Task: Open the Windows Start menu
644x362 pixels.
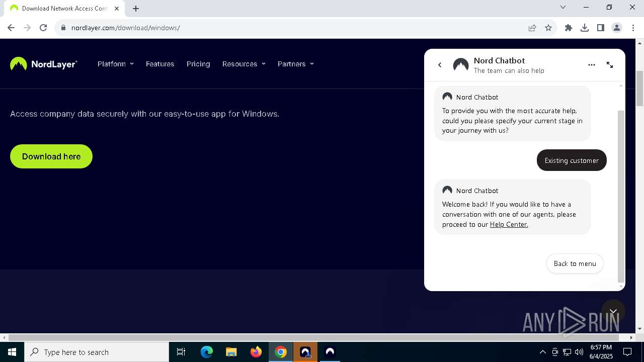Action: (x=12, y=352)
